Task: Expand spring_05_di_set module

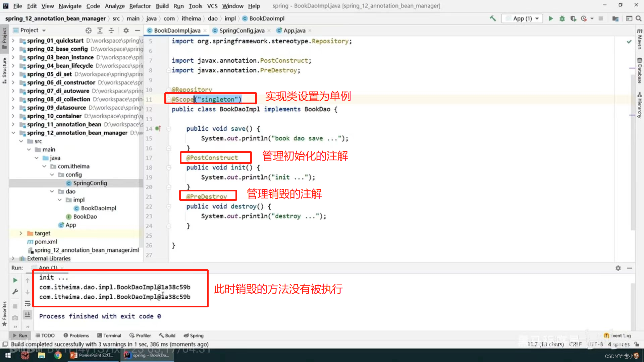Action: coord(13,74)
